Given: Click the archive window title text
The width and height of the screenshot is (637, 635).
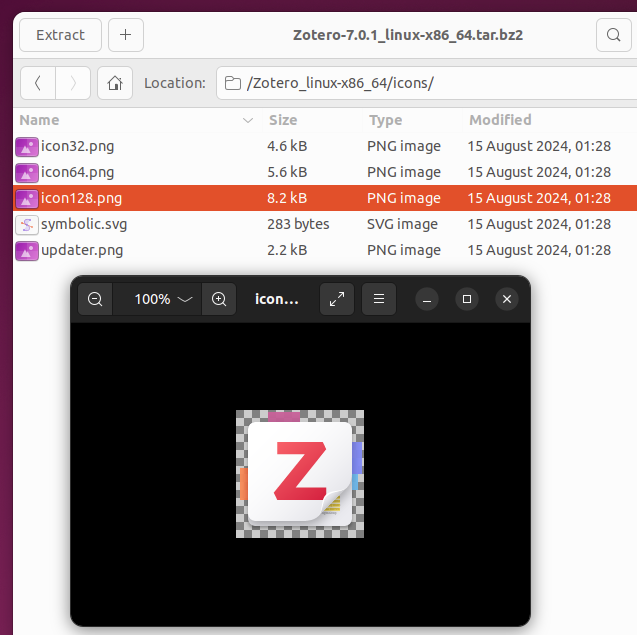Looking at the screenshot, I should pyautogui.click(x=408, y=35).
